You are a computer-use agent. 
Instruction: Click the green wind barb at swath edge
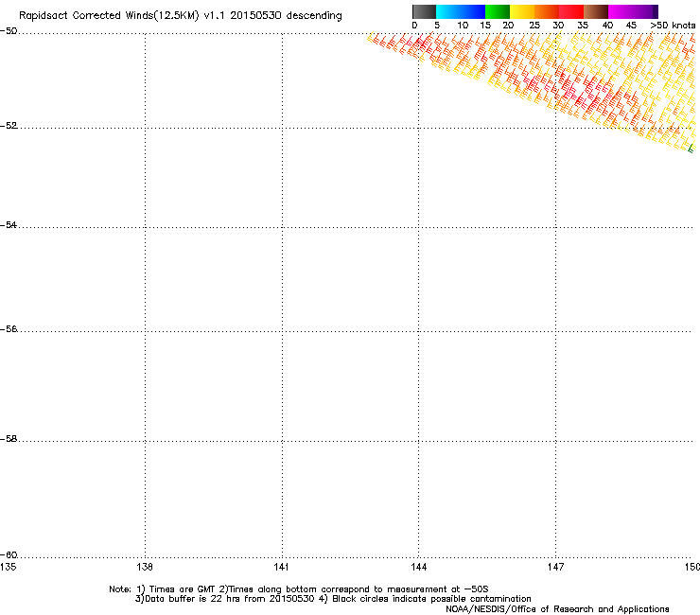point(691,149)
